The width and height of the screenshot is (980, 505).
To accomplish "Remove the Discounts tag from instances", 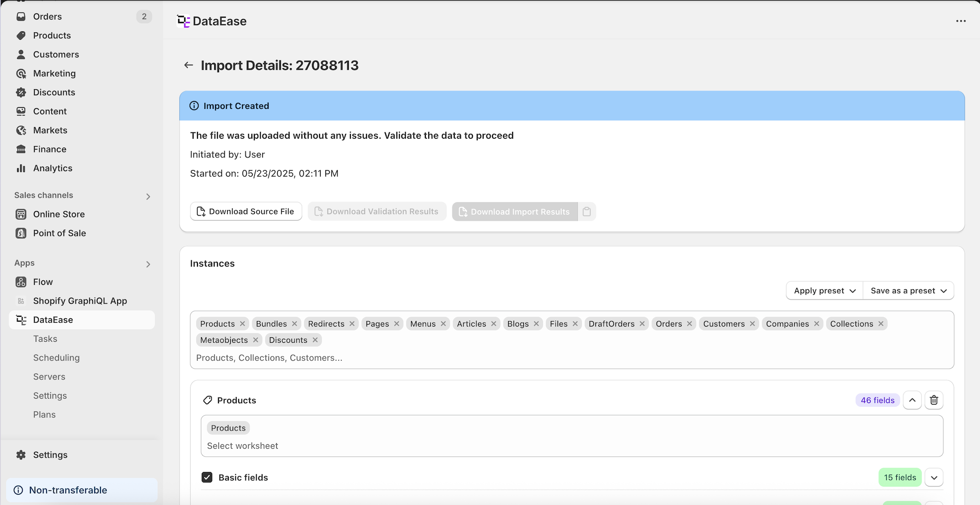I will click(315, 340).
